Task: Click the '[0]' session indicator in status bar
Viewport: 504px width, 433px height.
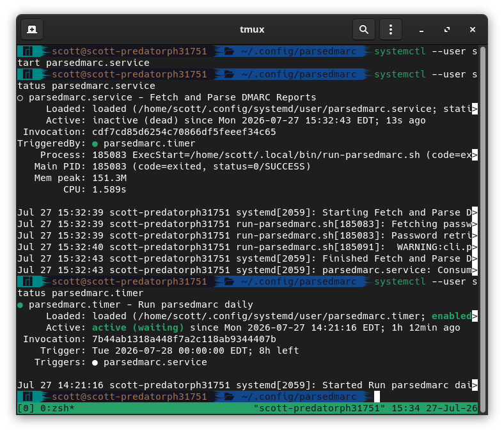Action: [x=26, y=408]
